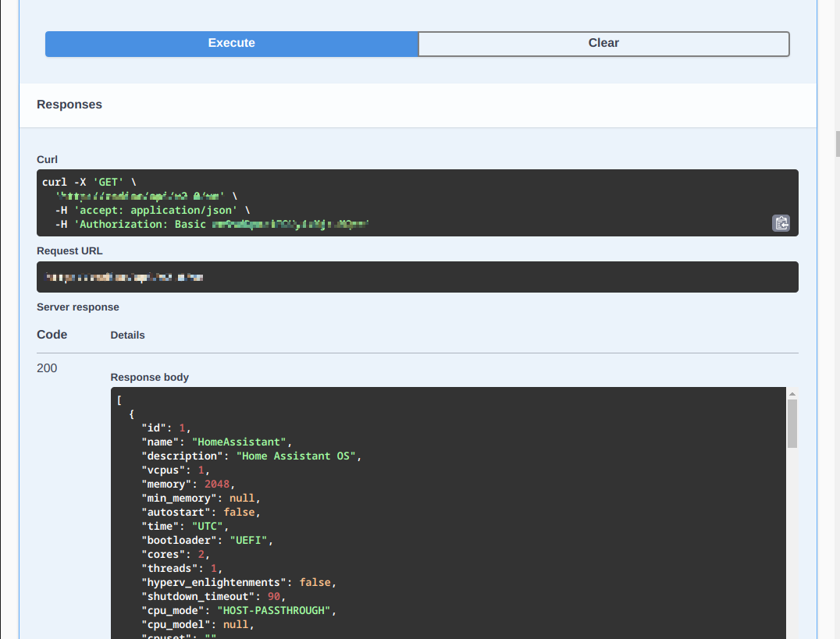The image size is (840, 639).
Task: Click the "Home Assistant OS" description value
Action: 296,456
